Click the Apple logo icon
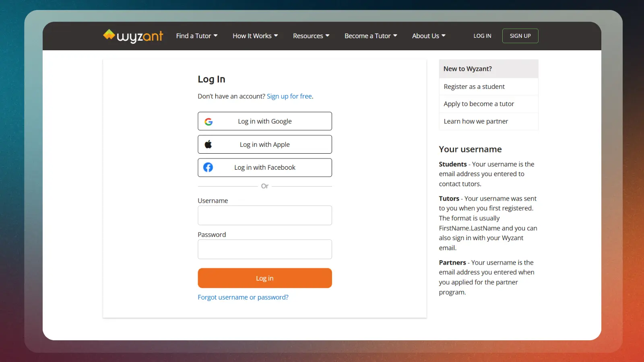Screen dimensions: 644x362 pyautogui.click(x=208, y=144)
